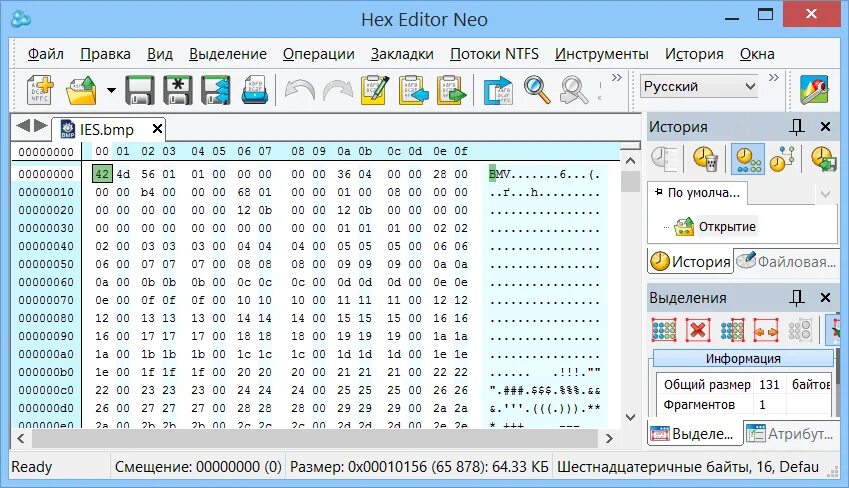This screenshot has height=488, width=849.
Task: Open the Вид menu
Action: [x=160, y=54]
